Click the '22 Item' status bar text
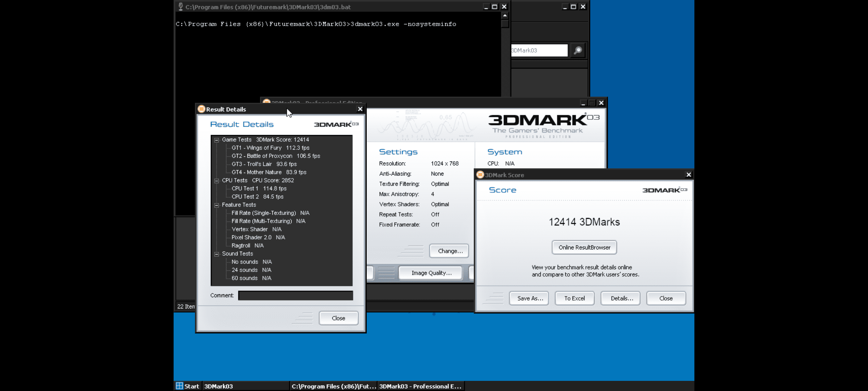Viewport: 868px width, 391px height. 186,306
